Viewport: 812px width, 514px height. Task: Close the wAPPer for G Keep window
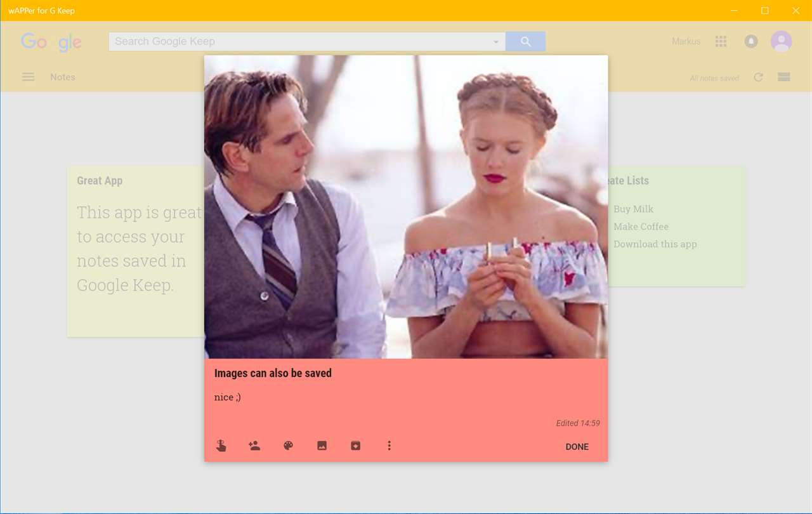[796, 11]
